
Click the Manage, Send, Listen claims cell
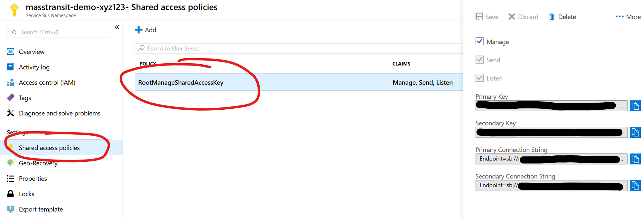(x=422, y=83)
